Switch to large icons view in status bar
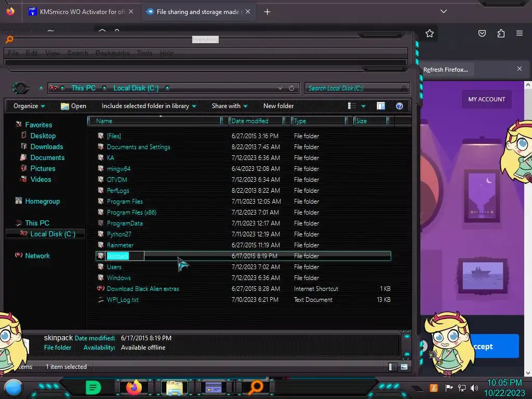 pyautogui.click(x=404, y=367)
